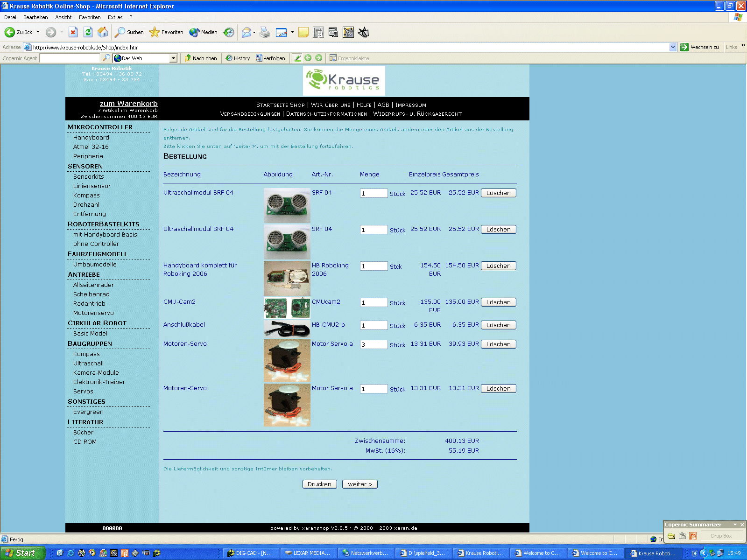Image resolution: width=747 pixels, height=560 pixels.
Task: Select Handyboard in Mikrocontroller category
Action: tap(91, 137)
